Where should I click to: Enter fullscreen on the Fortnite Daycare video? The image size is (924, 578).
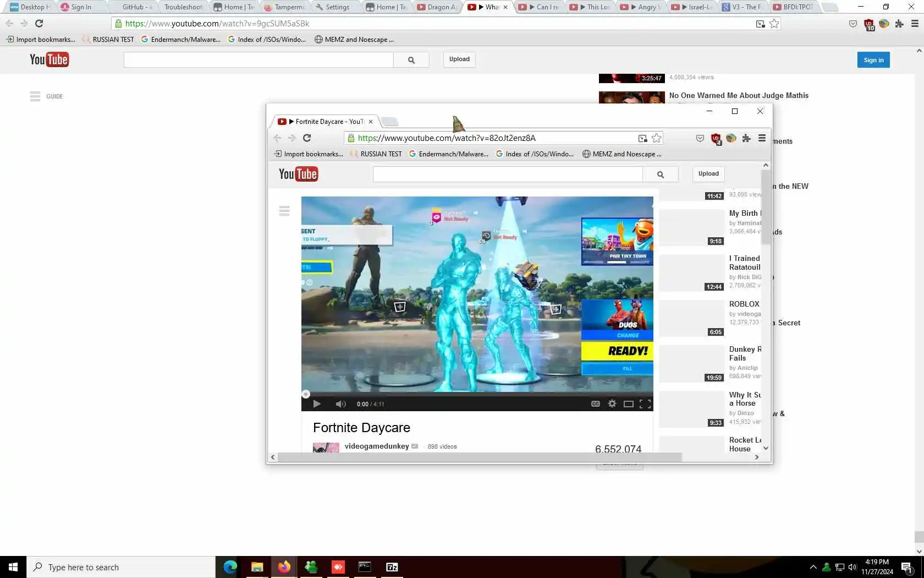[645, 404]
